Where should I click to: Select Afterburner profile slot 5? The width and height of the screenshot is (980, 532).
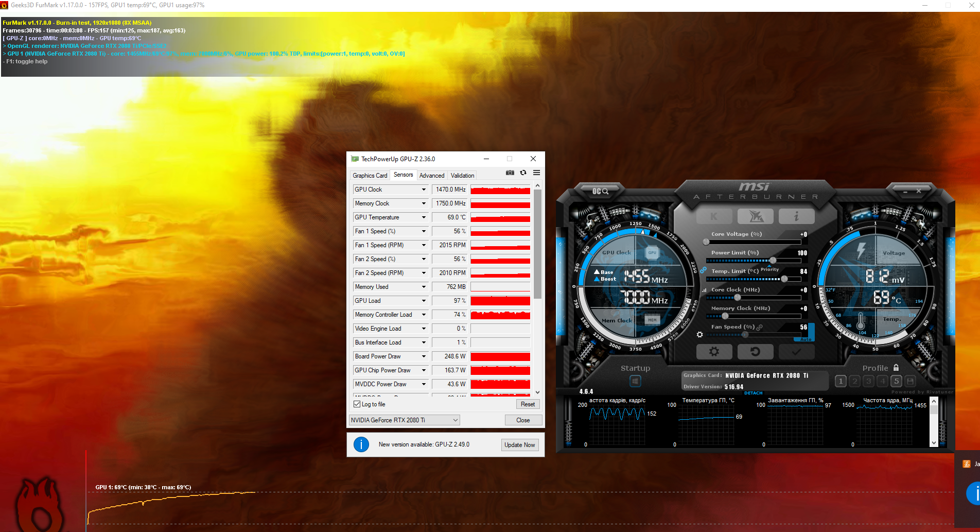tap(896, 381)
